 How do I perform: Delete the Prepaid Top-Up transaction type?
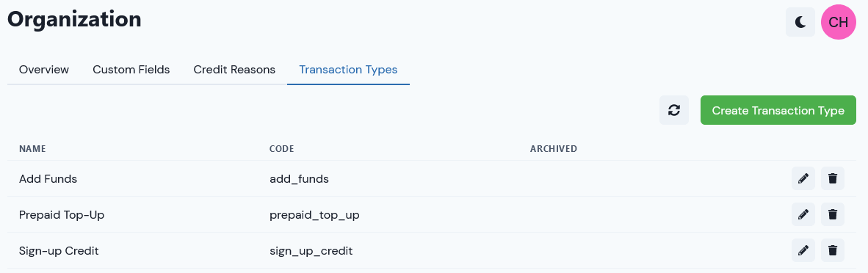[833, 214]
